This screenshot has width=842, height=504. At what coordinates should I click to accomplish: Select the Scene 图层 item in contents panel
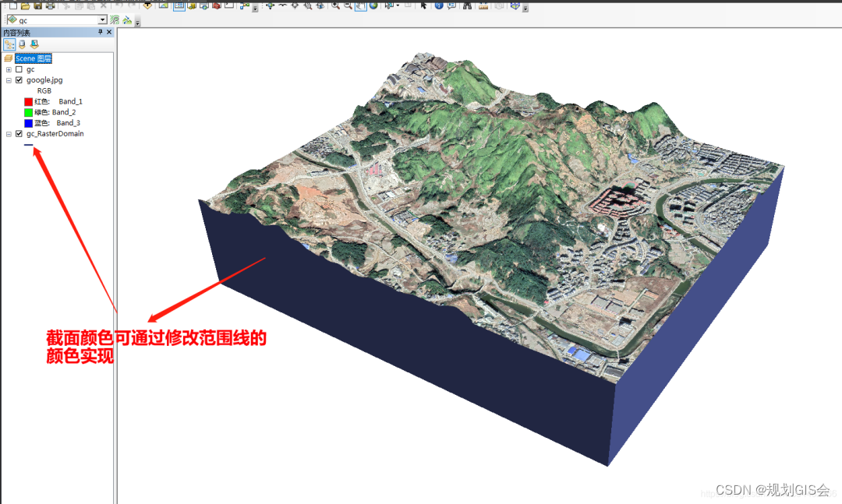(33, 58)
